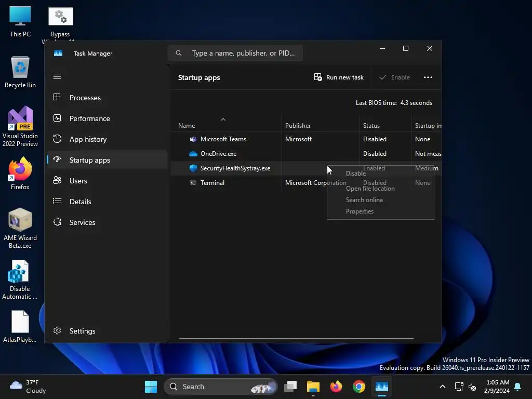This screenshot has height=399, width=532.
Task: Click the taskbar Search box
Action: point(221,387)
